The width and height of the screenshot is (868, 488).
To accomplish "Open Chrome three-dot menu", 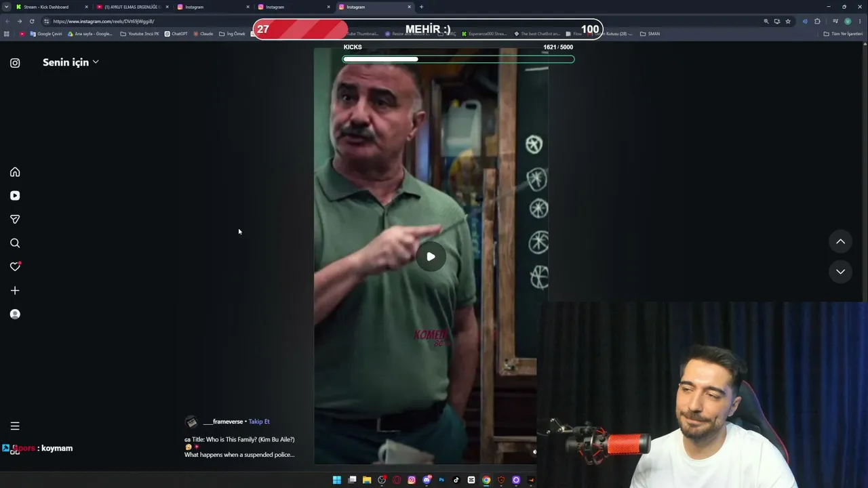I will coord(860,21).
